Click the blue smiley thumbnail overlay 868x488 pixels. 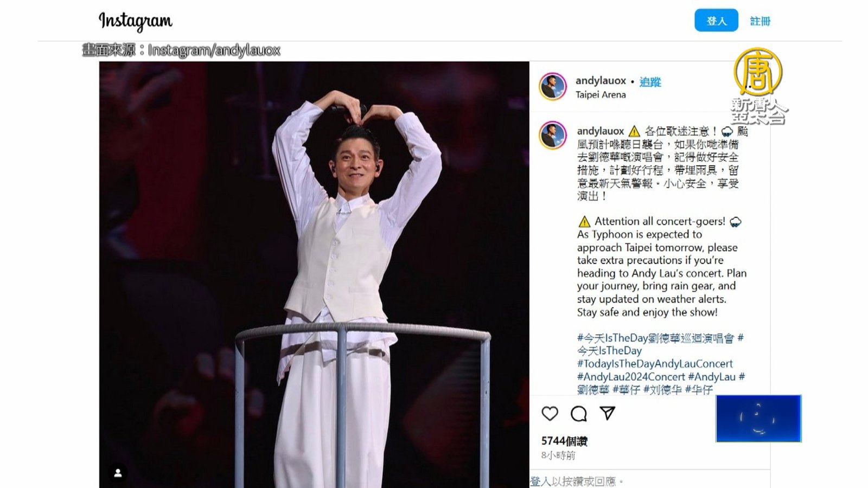click(758, 418)
